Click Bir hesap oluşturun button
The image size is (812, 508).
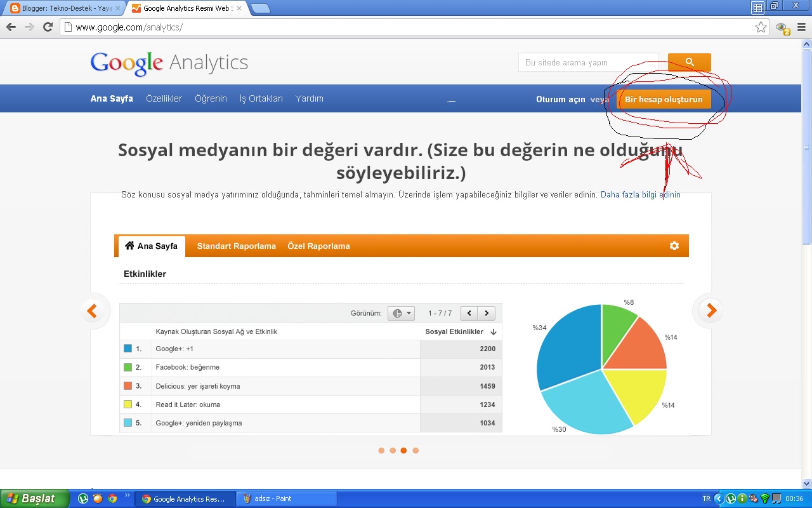click(x=664, y=100)
